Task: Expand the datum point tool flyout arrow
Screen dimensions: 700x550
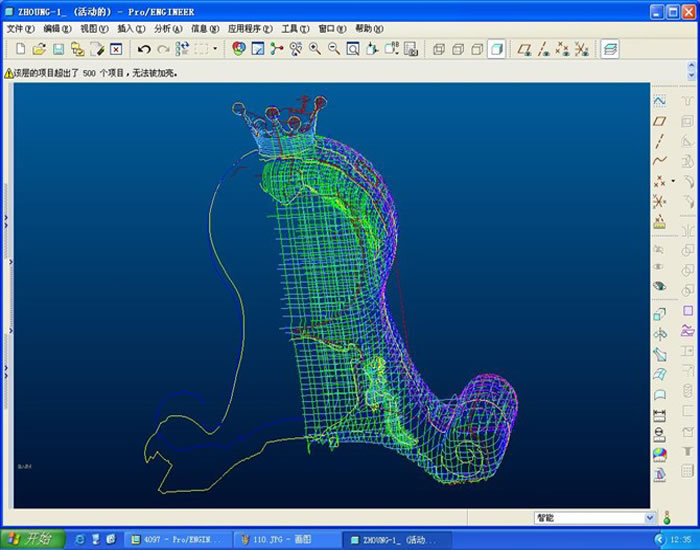Action: (x=673, y=181)
